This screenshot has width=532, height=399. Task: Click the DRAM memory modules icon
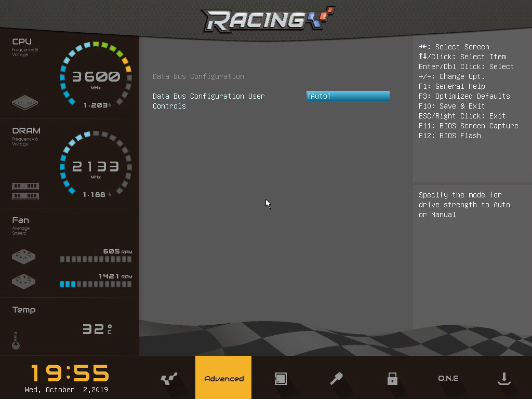click(x=25, y=191)
